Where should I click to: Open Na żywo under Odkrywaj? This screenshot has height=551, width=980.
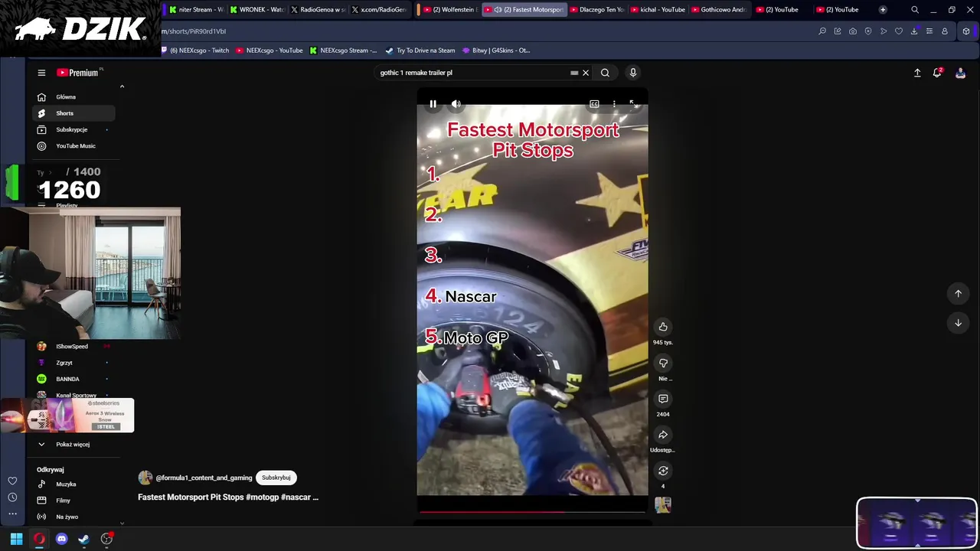(x=73, y=517)
